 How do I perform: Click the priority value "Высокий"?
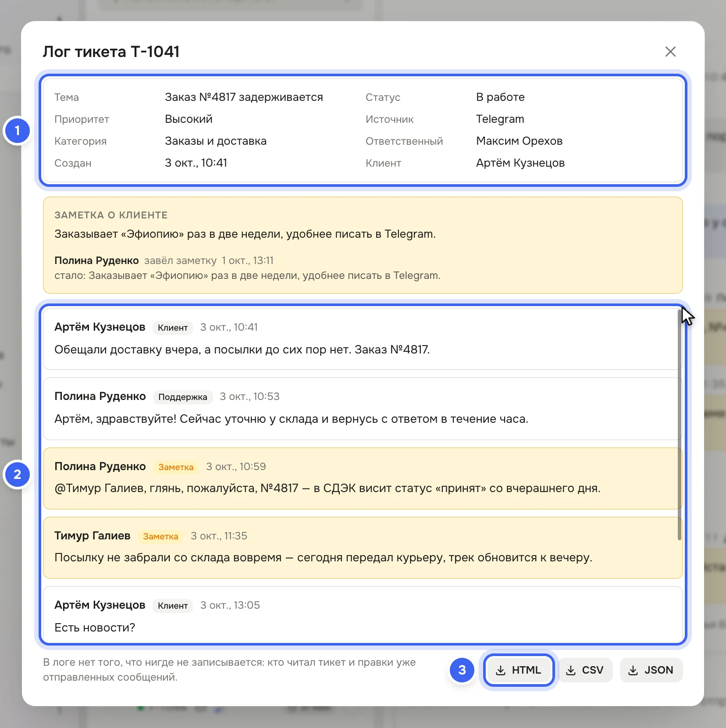(189, 119)
